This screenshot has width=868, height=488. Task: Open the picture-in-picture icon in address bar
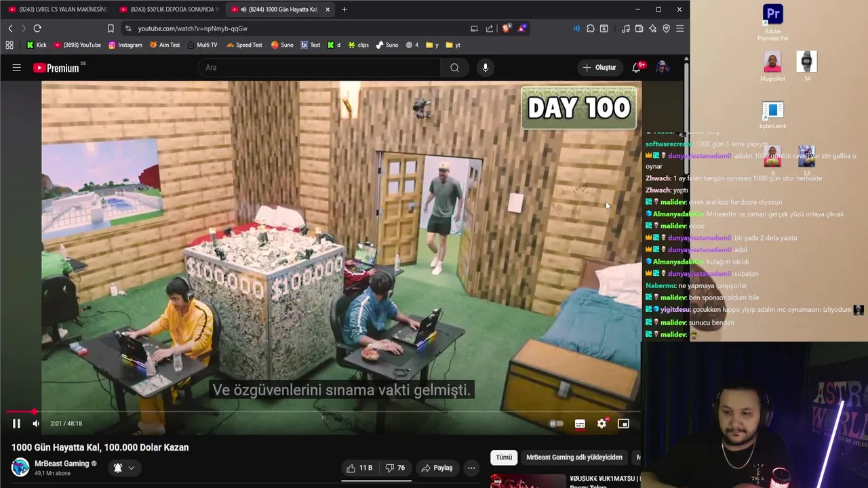coord(474,28)
